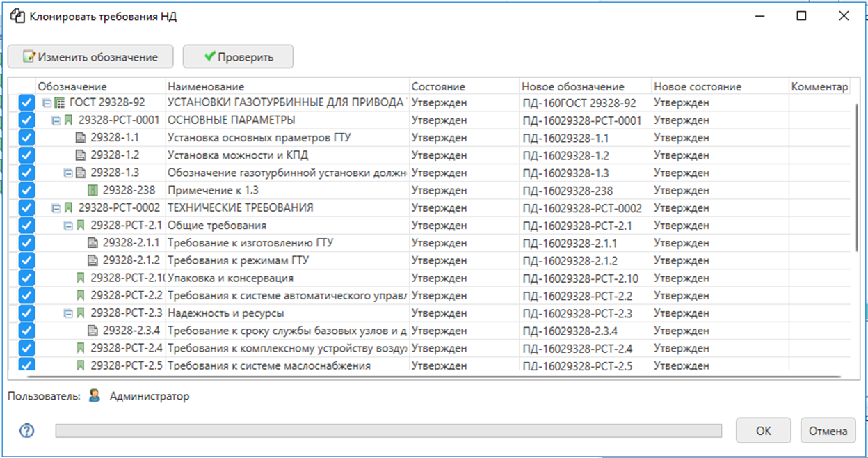The height and width of the screenshot is (458, 868).
Task: Click the document icon next to 29328-1.1
Action: (x=81, y=138)
